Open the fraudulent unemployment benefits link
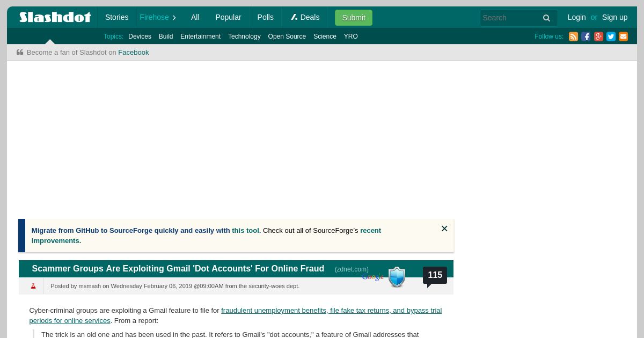 pyautogui.click(x=236, y=315)
